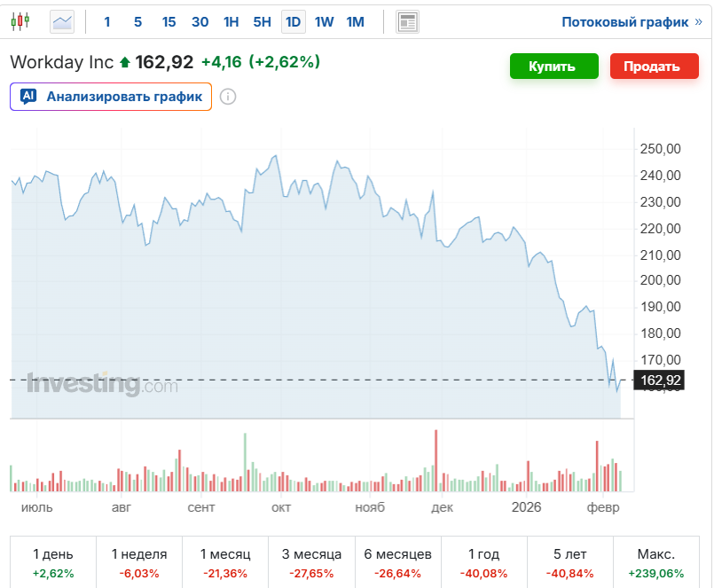Click Анализировать график button
The image size is (714, 588).
point(111,97)
